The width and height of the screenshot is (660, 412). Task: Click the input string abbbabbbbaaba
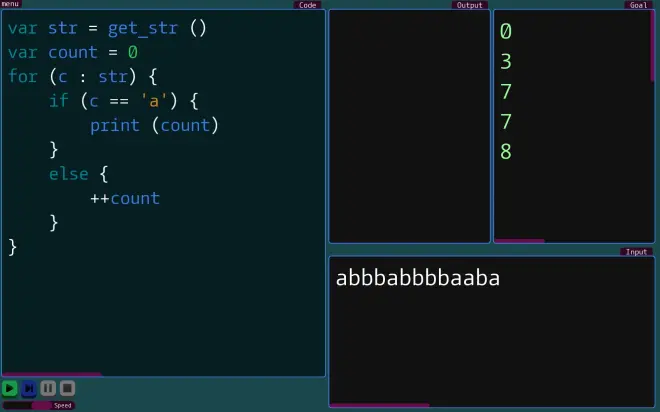[417, 278]
